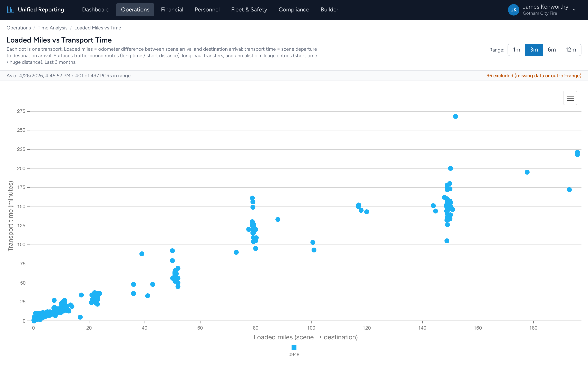Image resolution: width=588 pixels, height=368 pixels.
Task: Click the Unified Reporting bar-chart logo icon
Action: tap(10, 10)
